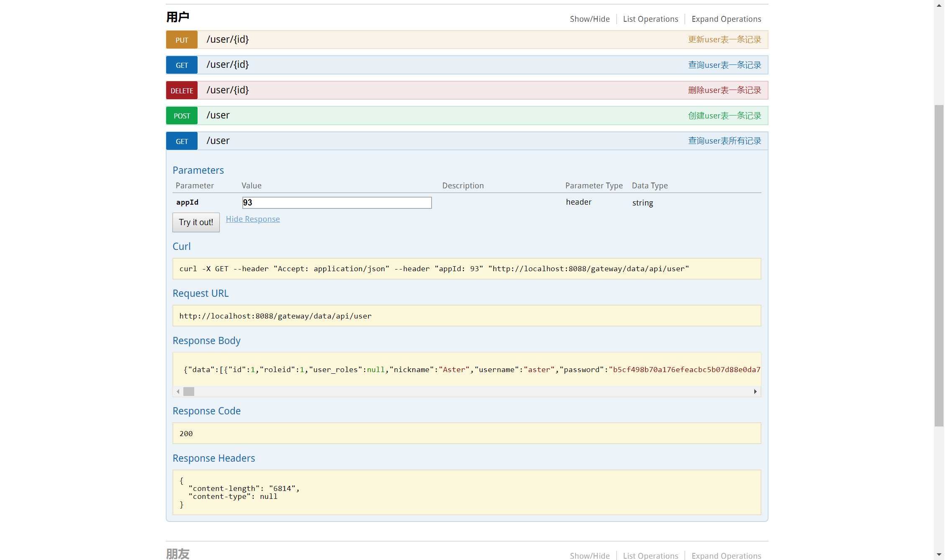946x560 pixels.
Task: Click the string data type cell
Action: pos(643,203)
